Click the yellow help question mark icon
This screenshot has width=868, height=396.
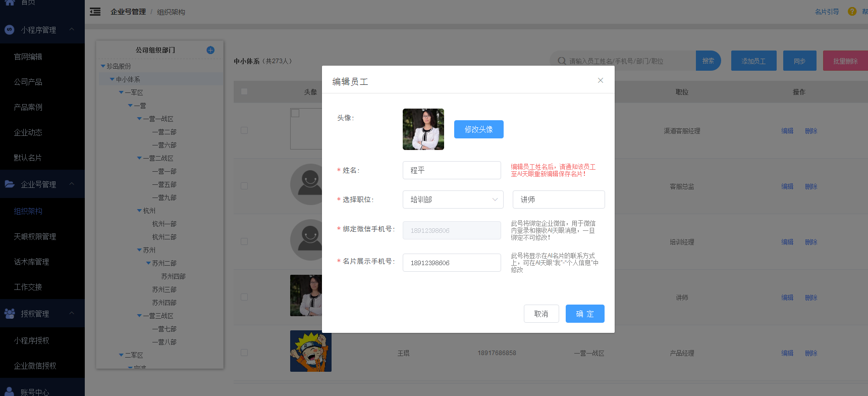click(x=852, y=12)
